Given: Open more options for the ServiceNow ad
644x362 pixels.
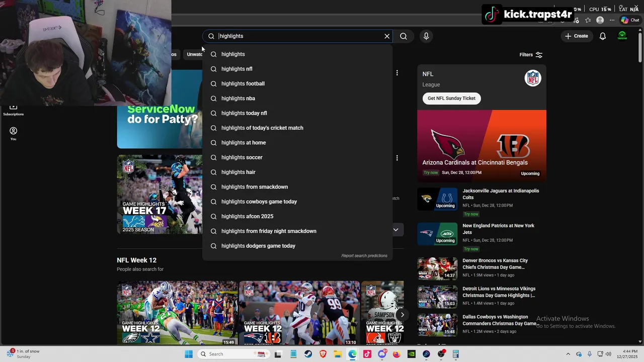Looking at the screenshot, I should [397, 73].
